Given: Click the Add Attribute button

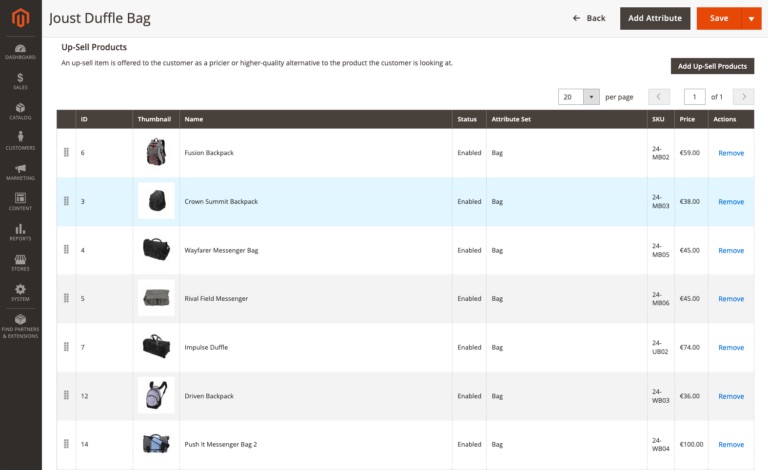Looking at the screenshot, I should (x=656, y=18).
